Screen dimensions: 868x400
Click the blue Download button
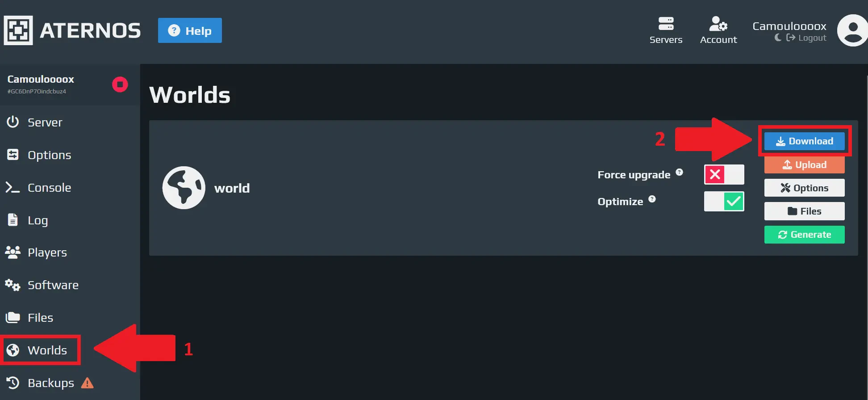coord(804,141)
